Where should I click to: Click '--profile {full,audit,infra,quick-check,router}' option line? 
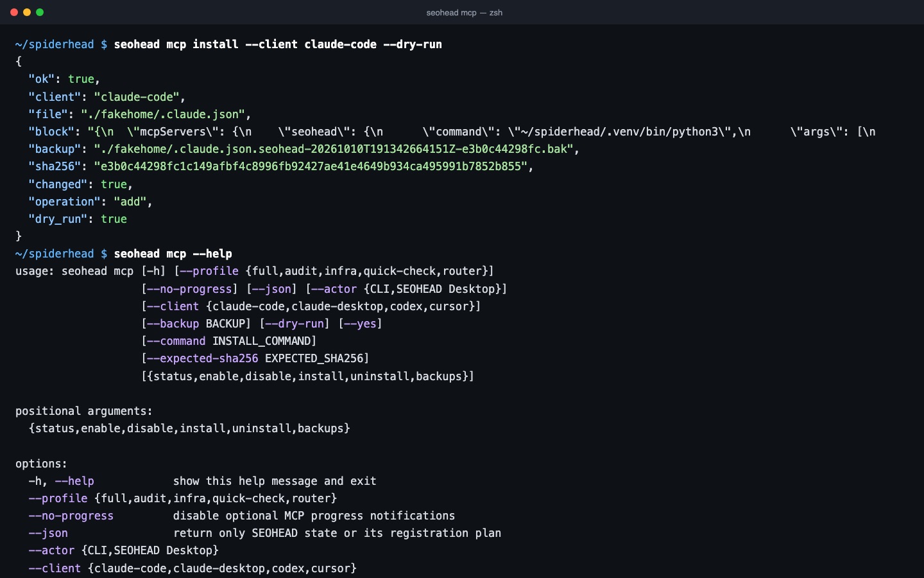183,498
